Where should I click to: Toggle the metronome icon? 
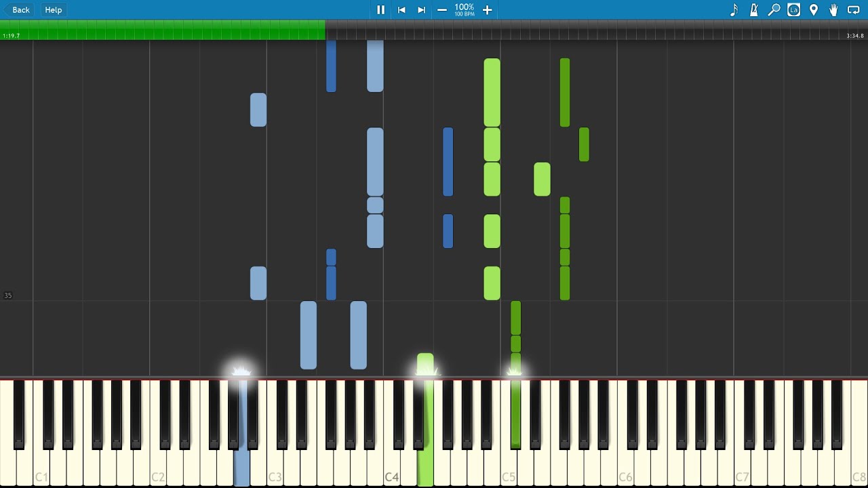(753, 9)
